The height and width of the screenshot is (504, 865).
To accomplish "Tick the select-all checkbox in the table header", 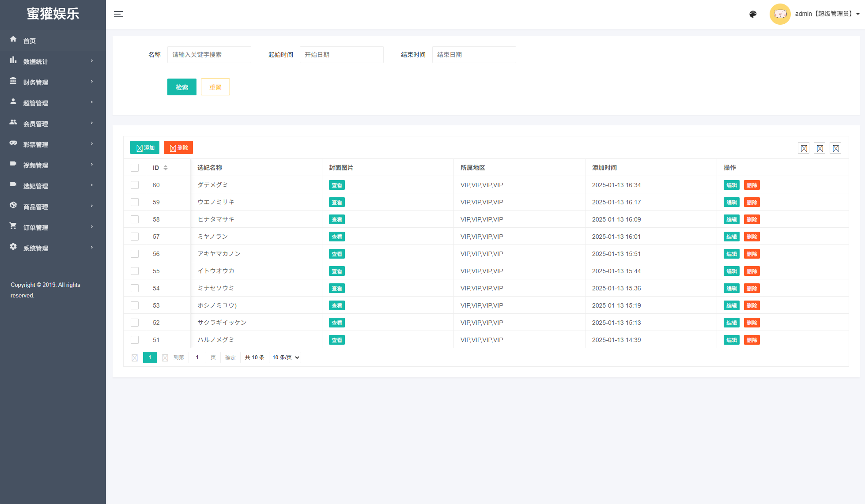I will 135,168.
